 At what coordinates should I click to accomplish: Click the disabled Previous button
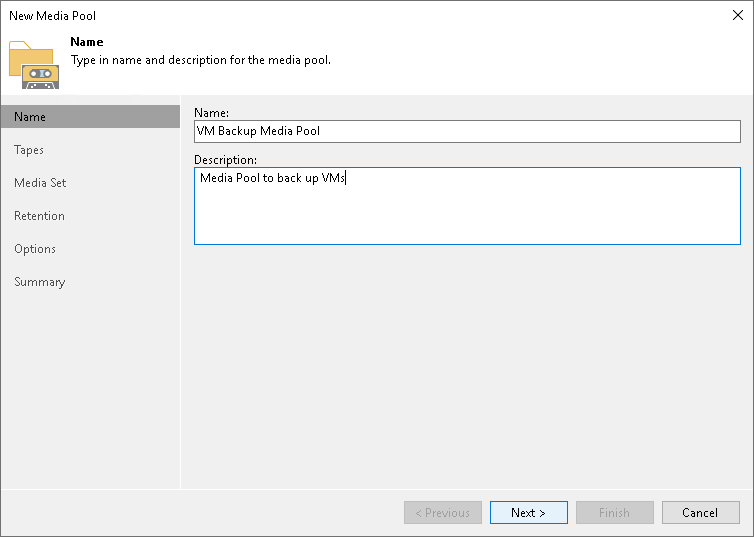(442, 512)
